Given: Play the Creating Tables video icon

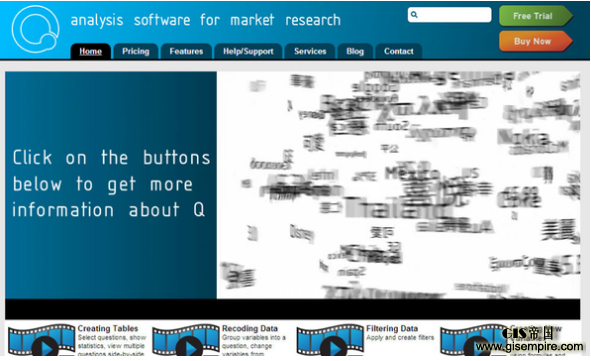Looking at the screenshot, I should (x=41, y=340).
